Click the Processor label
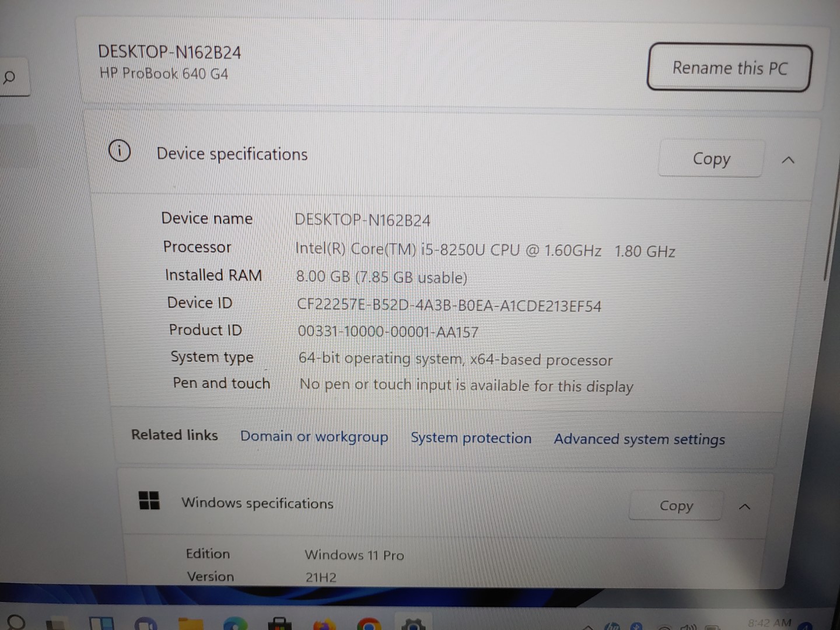Screen dimensions: 840x630 [197, 247]
